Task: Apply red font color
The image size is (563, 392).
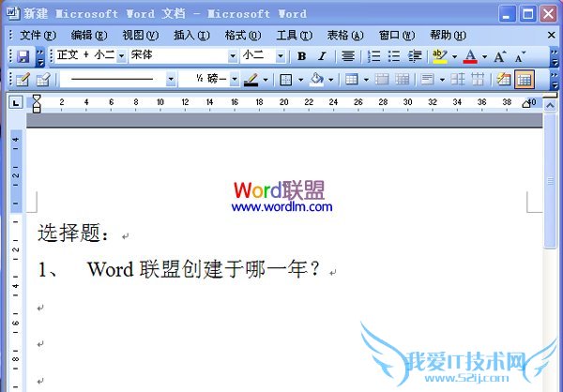Action: (x=470, y=56)
